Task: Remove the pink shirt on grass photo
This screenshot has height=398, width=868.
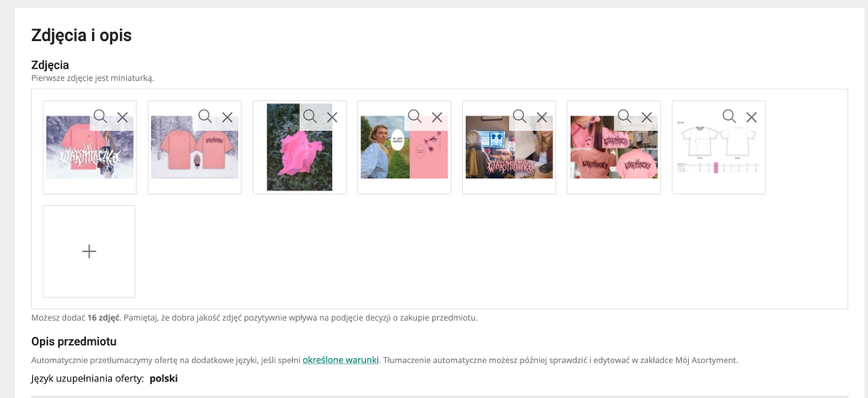Action: 332,116
